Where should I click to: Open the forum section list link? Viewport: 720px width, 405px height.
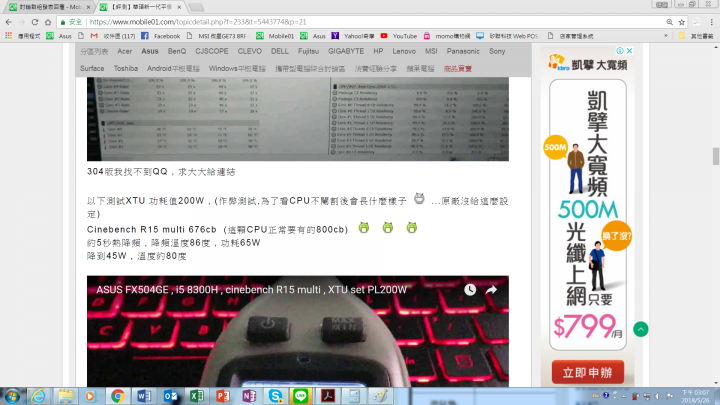click(94, 51)
